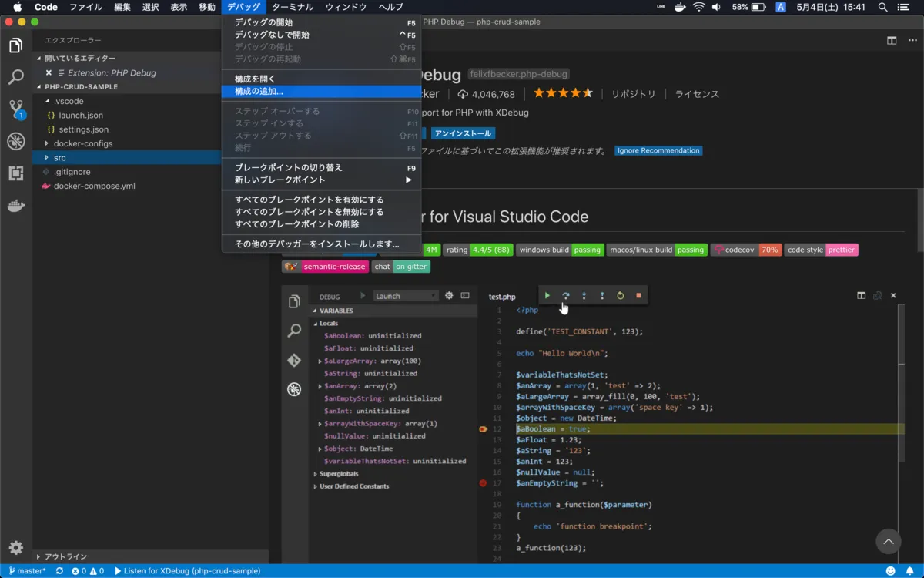Screen dimensions: 924x578
Task: Click the codecov 70% badge
Action: tap(746, 250)
